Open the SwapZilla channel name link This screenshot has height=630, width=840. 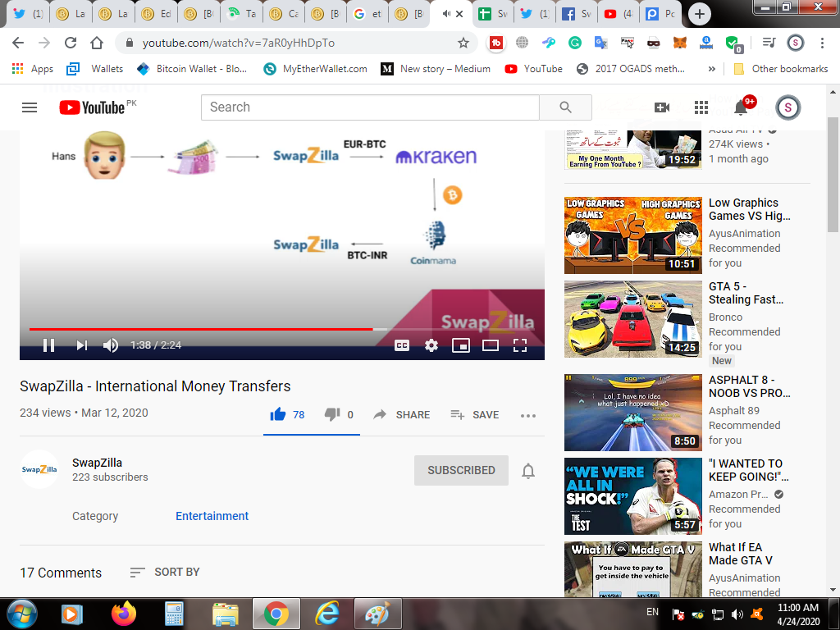(97, 463)
